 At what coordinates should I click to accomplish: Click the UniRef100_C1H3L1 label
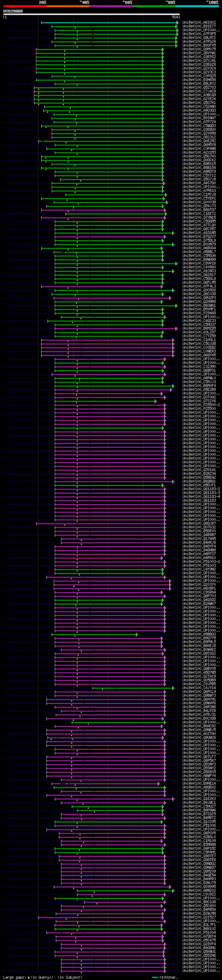199,340
